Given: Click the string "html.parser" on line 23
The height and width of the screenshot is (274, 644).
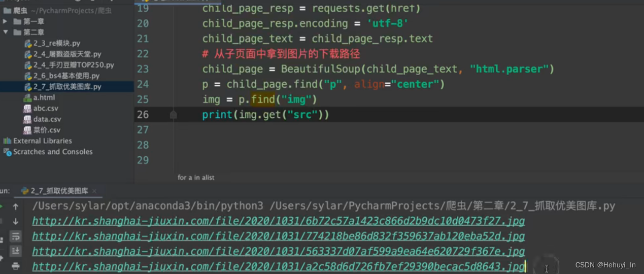Looking at the screenshot, I should pyautogui.click(x=509, y=69).
